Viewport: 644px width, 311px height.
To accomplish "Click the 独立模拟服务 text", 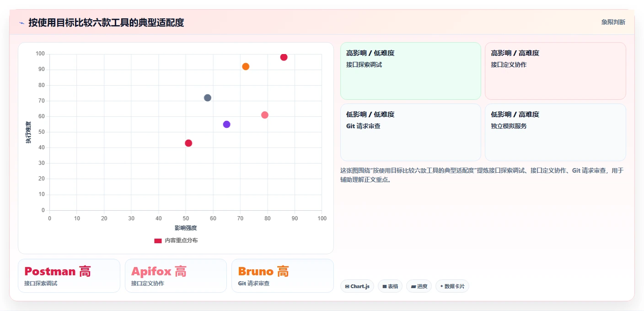I will coord(509,126).
